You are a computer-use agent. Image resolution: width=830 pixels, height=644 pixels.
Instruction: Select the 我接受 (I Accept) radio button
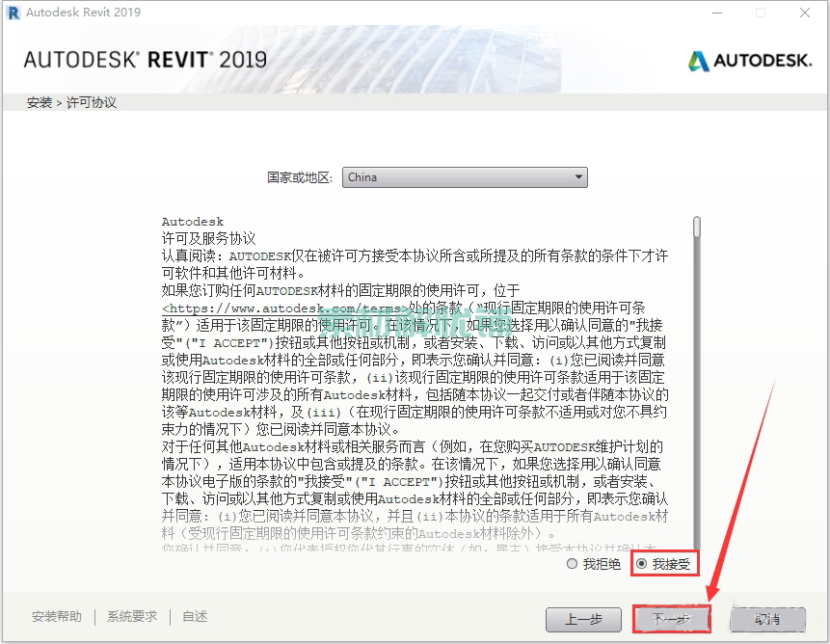pyautogui.click(x=642, y=564)
